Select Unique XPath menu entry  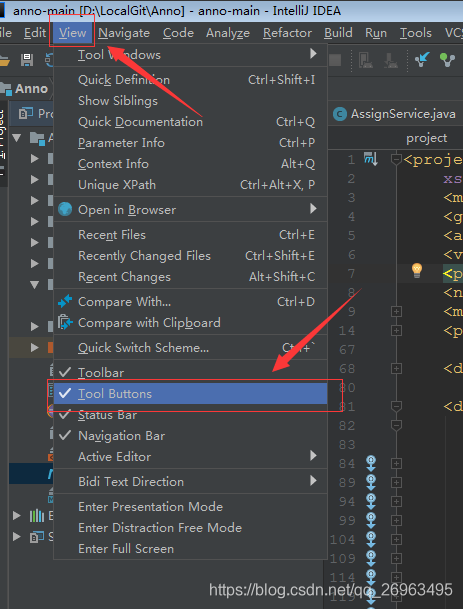pos(190,184)
